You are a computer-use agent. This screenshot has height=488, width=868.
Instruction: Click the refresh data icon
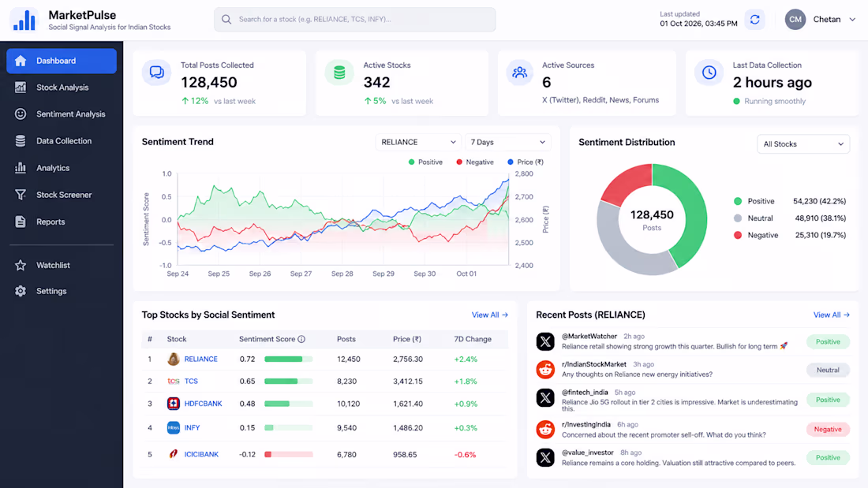tap(754, 20)
